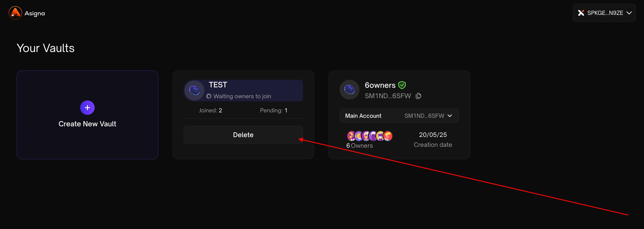Screen dimensions: 644x229
Task: Click the Asigna brand name
Action: (x=35, y=13)
